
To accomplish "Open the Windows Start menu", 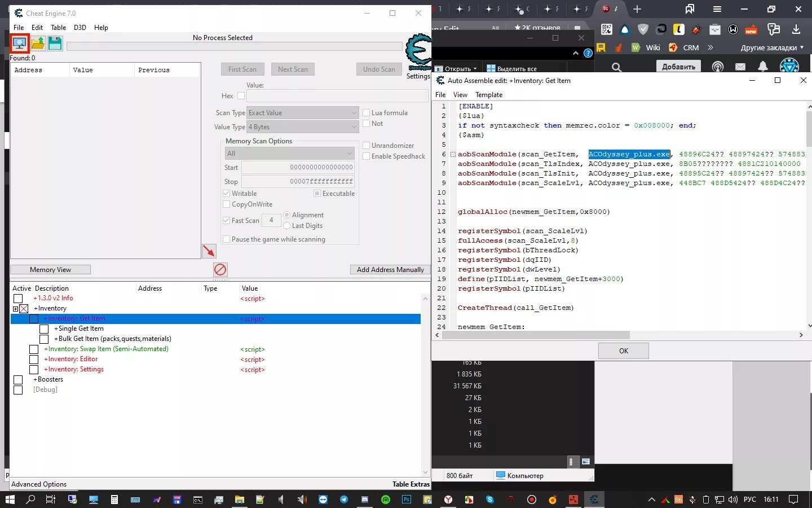I will (x=10, y=500).
